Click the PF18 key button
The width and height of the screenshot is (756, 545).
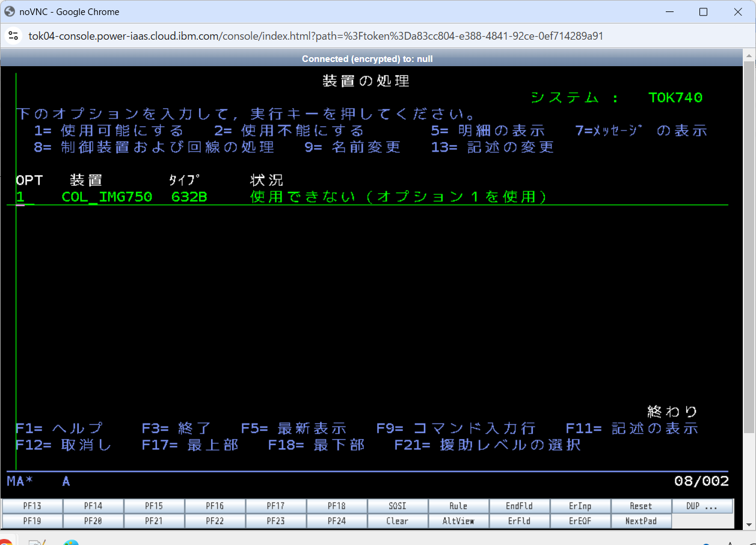pos(337,506)
